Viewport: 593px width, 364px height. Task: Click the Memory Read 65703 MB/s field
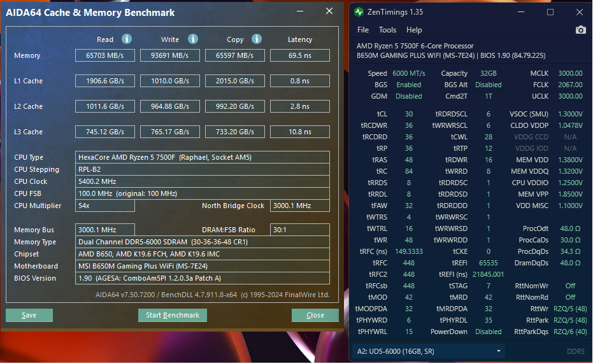coord(104,55)
